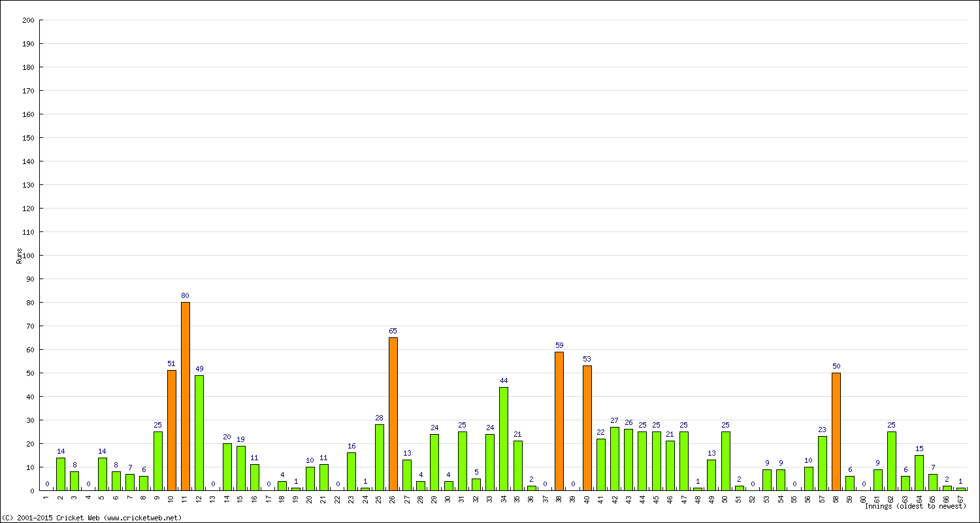980x523 pixels.
Task: Click innings tick label 55 on x-axis
Action: coord(794,499)
